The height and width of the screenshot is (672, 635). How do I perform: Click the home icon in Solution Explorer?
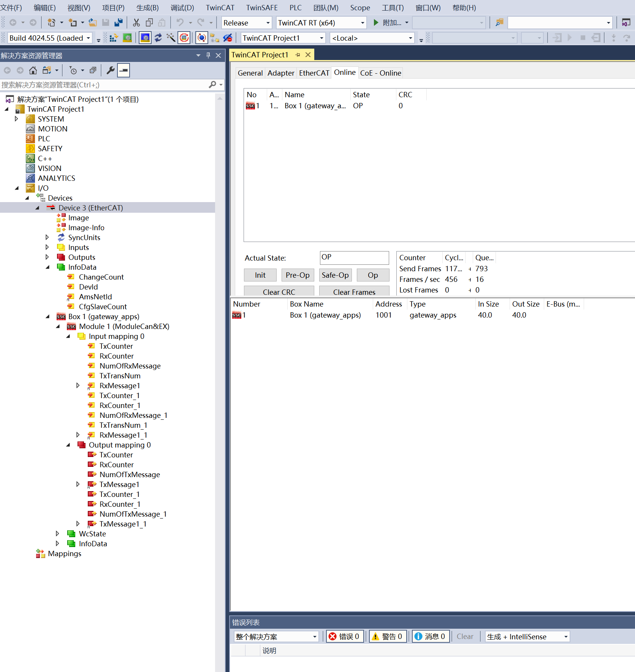coord(33,70)
